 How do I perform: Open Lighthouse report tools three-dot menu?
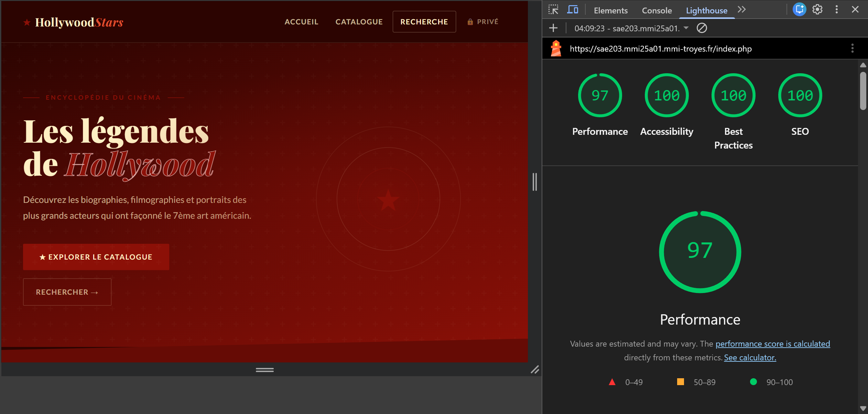coord(853,48)
